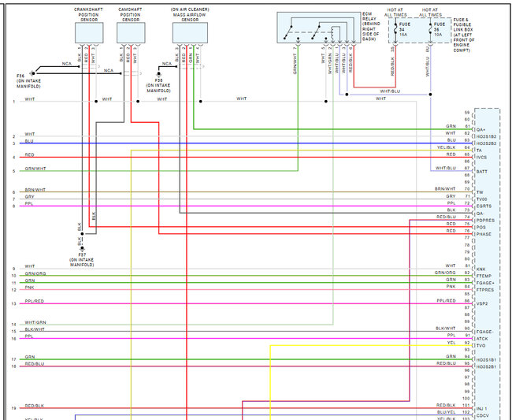Click the 'FGAGE-' terminal label
The image size is (512, 420).
tap(485, 332)
